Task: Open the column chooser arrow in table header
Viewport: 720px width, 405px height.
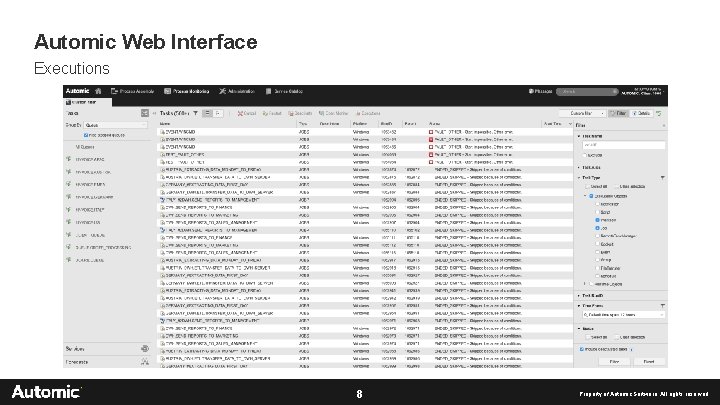Action: point(570,124)
